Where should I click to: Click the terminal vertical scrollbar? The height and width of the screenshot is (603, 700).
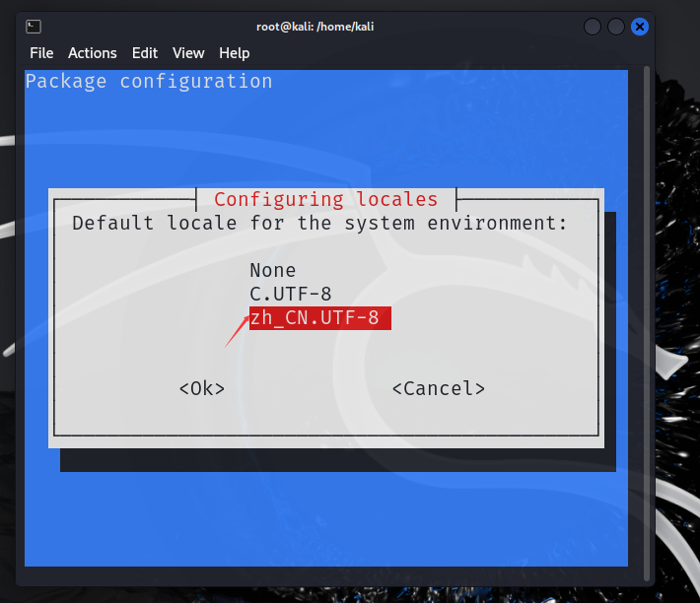(x=647, y=323)
